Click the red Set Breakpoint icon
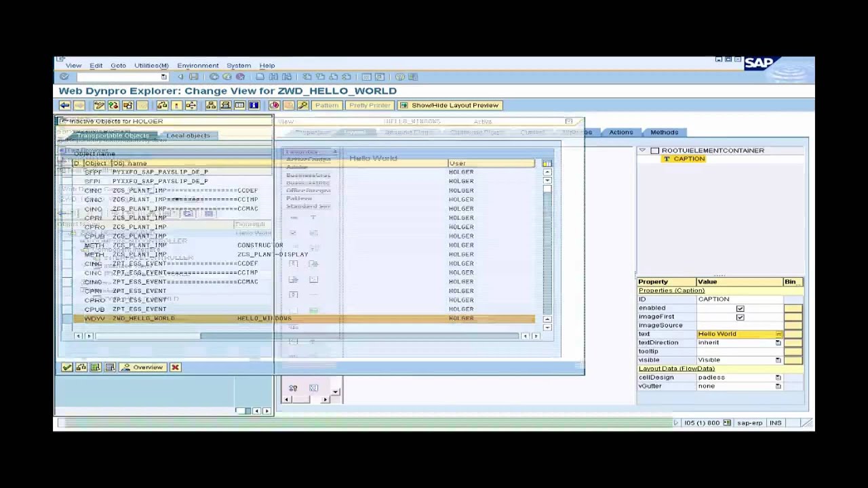This screenshot has width=868, height=488. pos(274,105)
